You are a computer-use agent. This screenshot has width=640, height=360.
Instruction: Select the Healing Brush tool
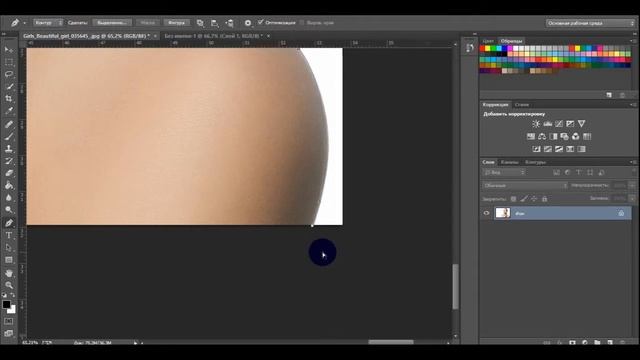click(x=9, y=124)
